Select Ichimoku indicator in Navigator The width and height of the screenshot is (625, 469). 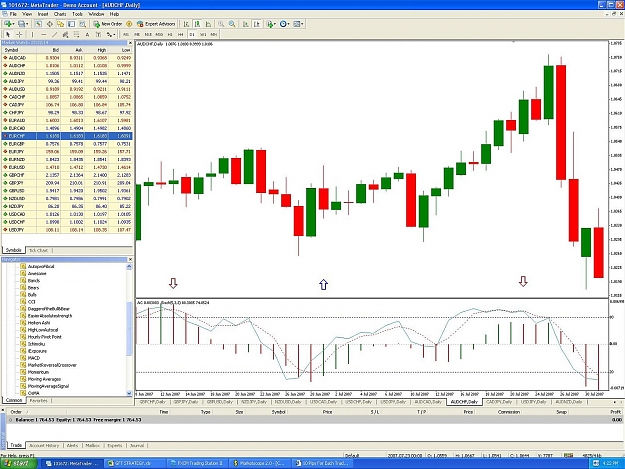coord(36,344)
